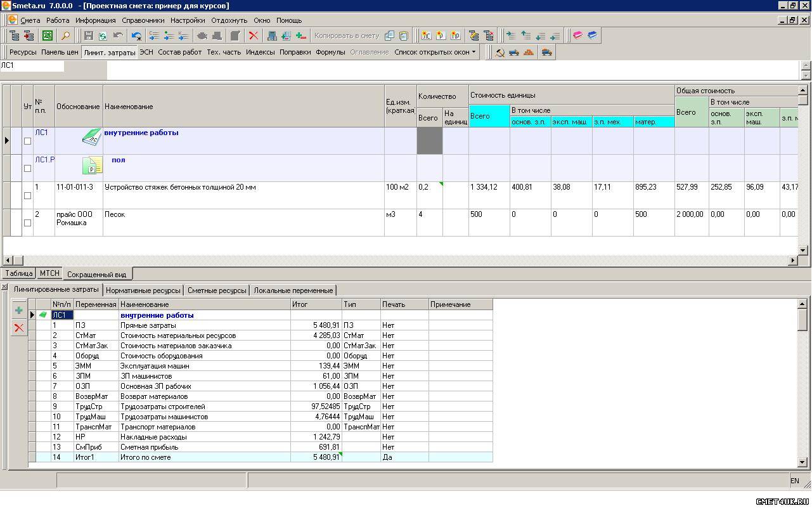Tick the checkbox for row 1 screed work
This screenshot has height=508, width=812.
tap(27, 196)
